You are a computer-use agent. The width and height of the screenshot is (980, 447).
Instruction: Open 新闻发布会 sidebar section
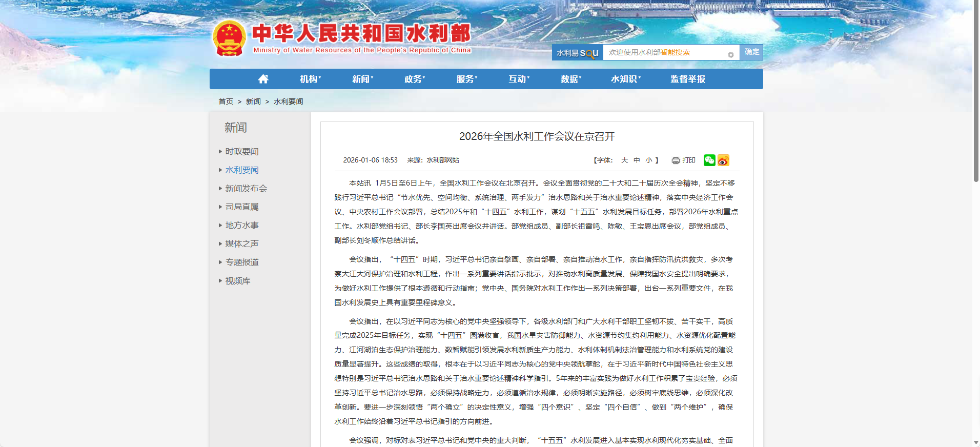click(x=246, y=189)
